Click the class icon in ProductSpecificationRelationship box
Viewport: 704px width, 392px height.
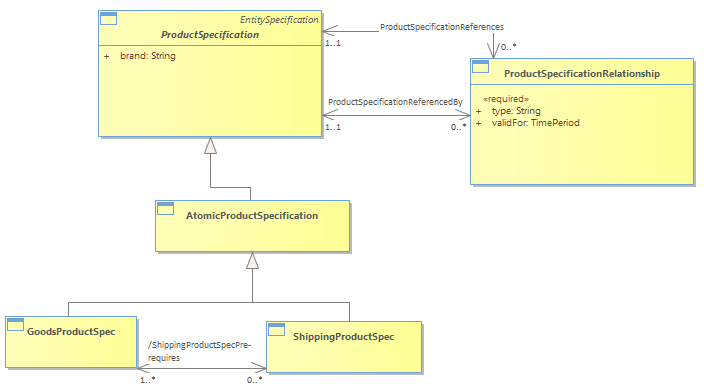[x=480, y=66]
